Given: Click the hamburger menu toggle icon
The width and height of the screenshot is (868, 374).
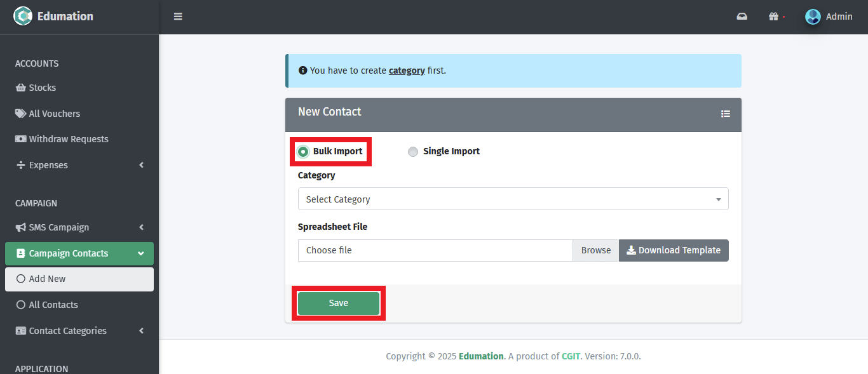Looking at the screenshot, I should 178,17.
